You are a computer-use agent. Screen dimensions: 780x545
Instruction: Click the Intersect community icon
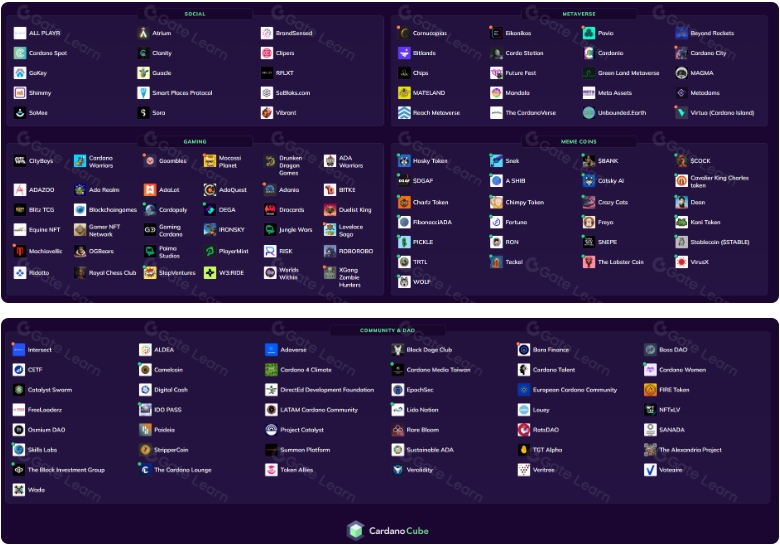coord(19,350)
